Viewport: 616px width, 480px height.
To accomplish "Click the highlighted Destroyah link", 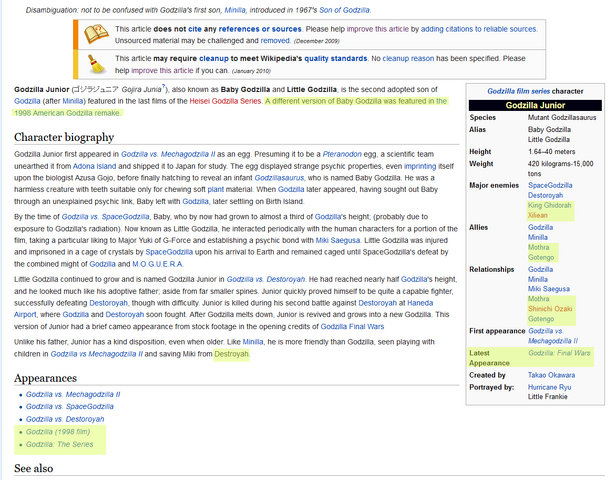I will [x=231, y=354].
